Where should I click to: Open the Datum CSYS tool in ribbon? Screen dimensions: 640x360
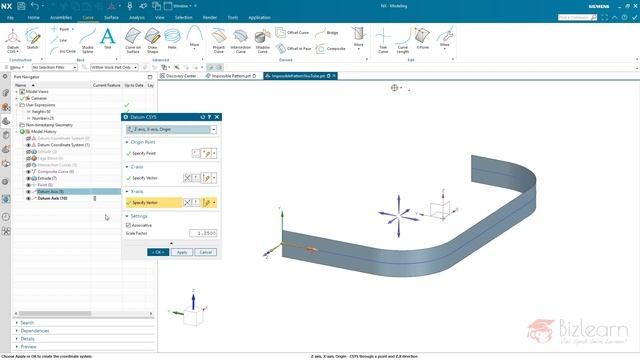(13, 40)
